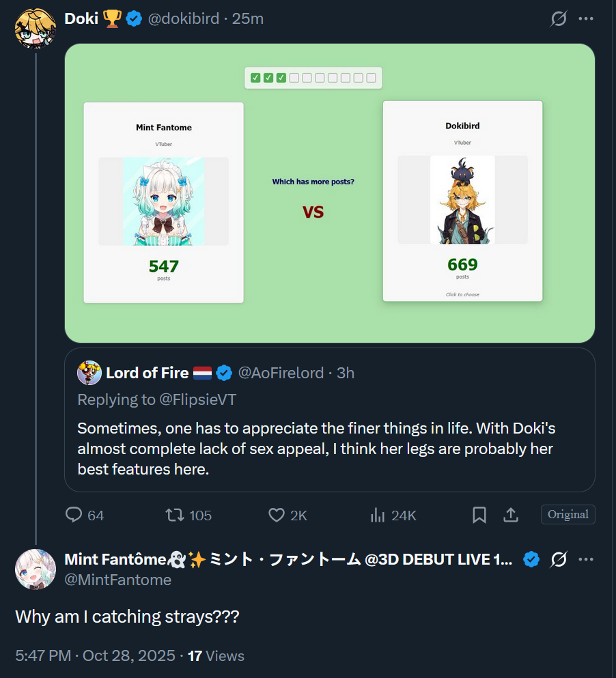Click the Grok icon beside Mint Fantôme's name

click(x=559, y=559)
